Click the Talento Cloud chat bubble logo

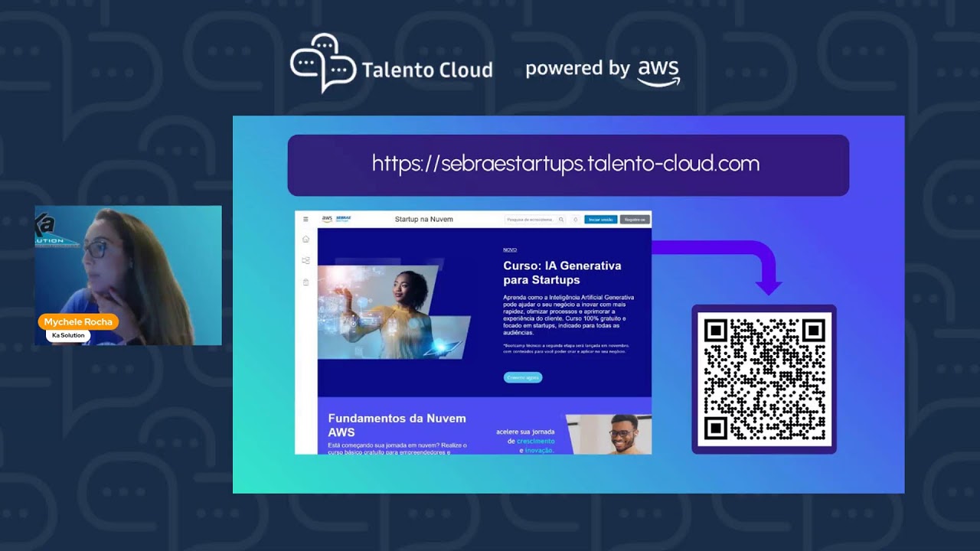pos(323,64)
